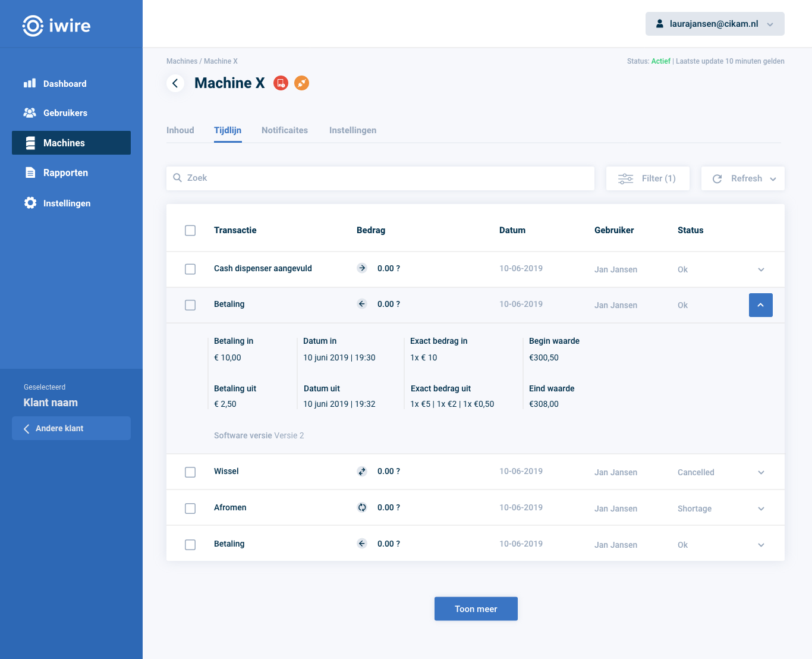Expand the Afromen row details

[x=761, y=509]
